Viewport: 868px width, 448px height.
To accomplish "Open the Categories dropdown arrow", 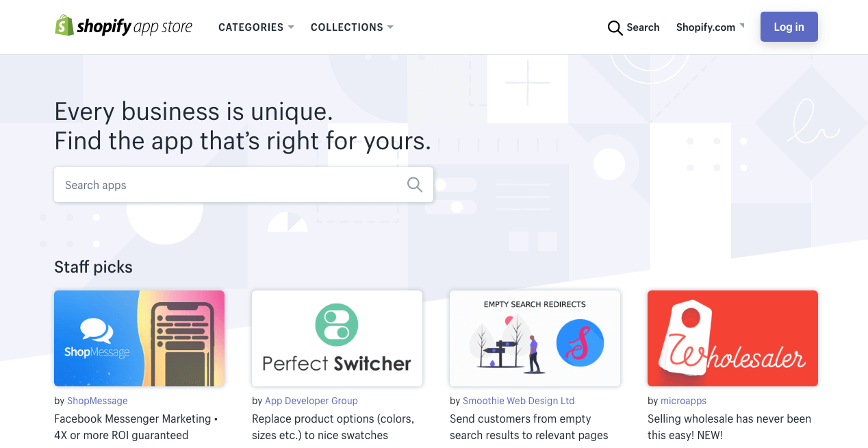I will pyautogui.click(x=291, y=27).
